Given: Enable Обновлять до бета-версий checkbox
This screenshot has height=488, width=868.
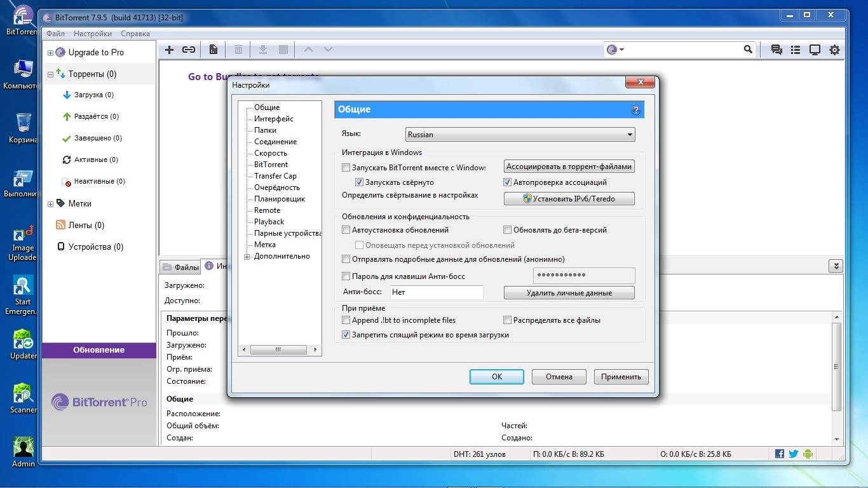Looking at the screenshot, I should tap(507, 230).
